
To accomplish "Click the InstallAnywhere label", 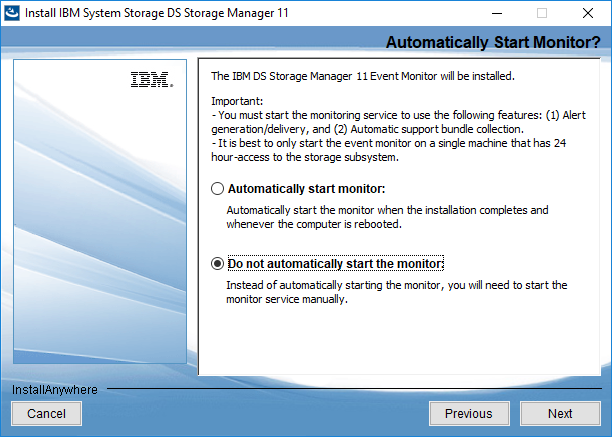I will coord(55,390).
